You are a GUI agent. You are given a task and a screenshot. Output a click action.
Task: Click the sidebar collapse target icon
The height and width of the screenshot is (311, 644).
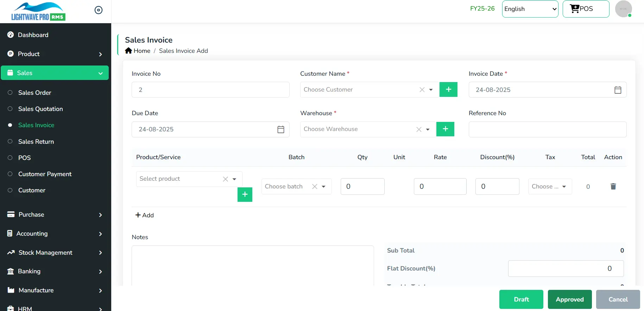(x=99, y=10)
